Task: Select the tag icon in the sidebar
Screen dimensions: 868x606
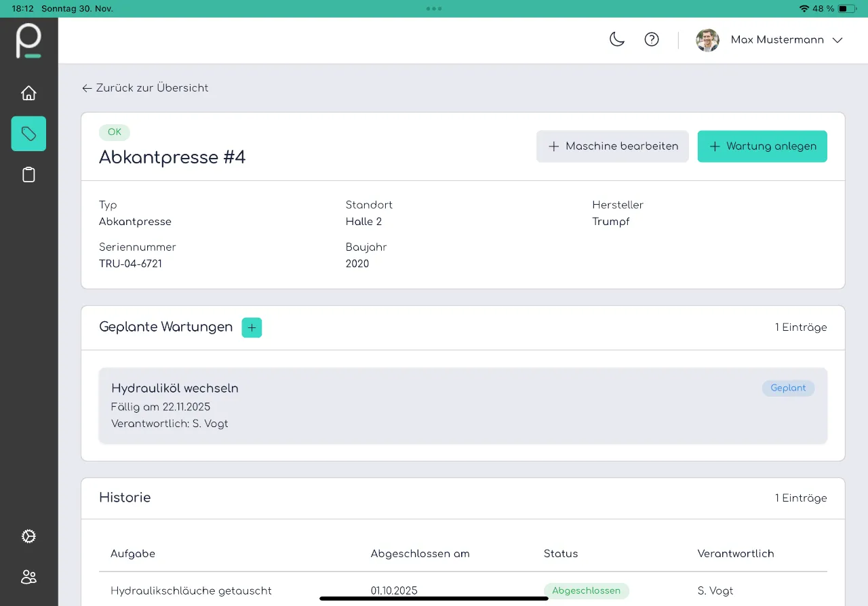Action: click(x=28, y=134)
